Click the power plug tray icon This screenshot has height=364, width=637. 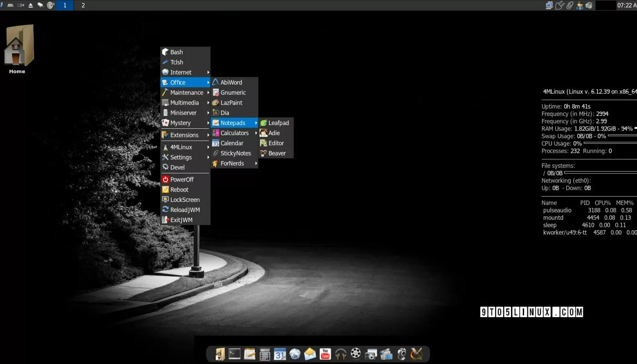560,5
